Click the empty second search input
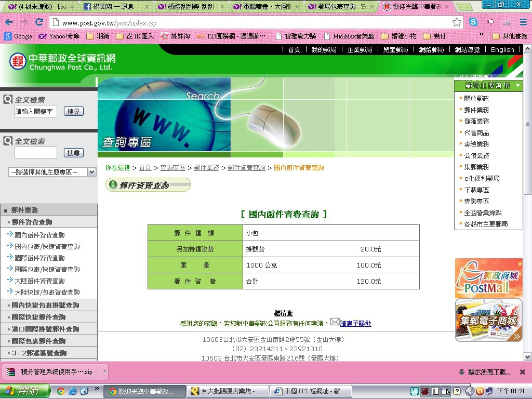 coord(36,153)
